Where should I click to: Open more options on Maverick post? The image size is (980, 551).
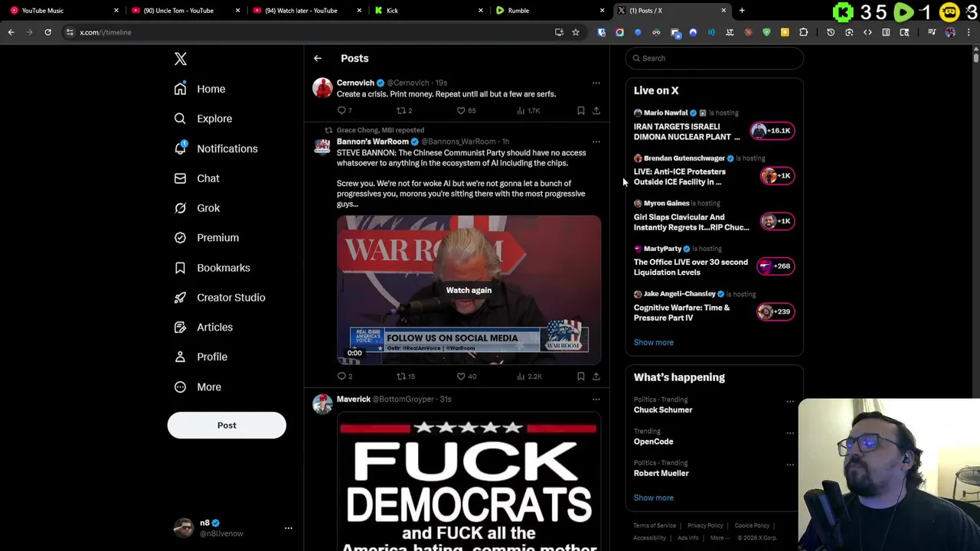pos(596,399)
